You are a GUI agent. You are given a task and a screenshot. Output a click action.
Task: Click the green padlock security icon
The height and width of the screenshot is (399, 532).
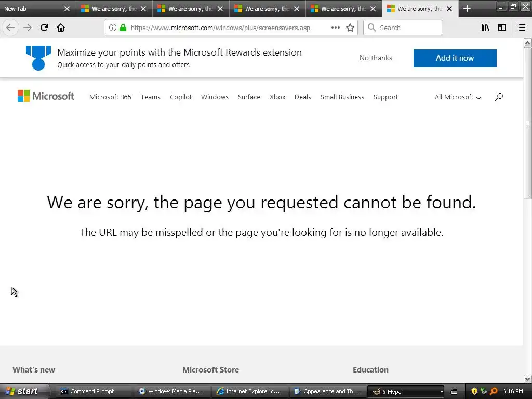point(123,28)
